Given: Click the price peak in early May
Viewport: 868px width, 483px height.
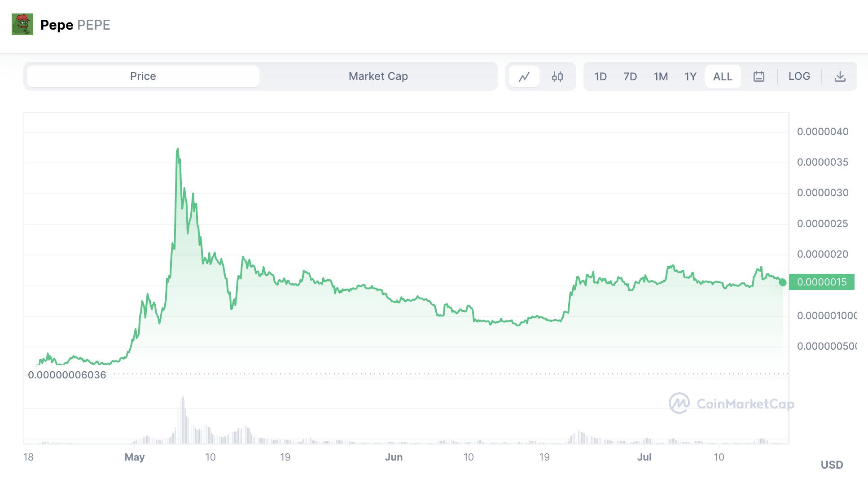Looking at the screenshot, I should 178,149.
